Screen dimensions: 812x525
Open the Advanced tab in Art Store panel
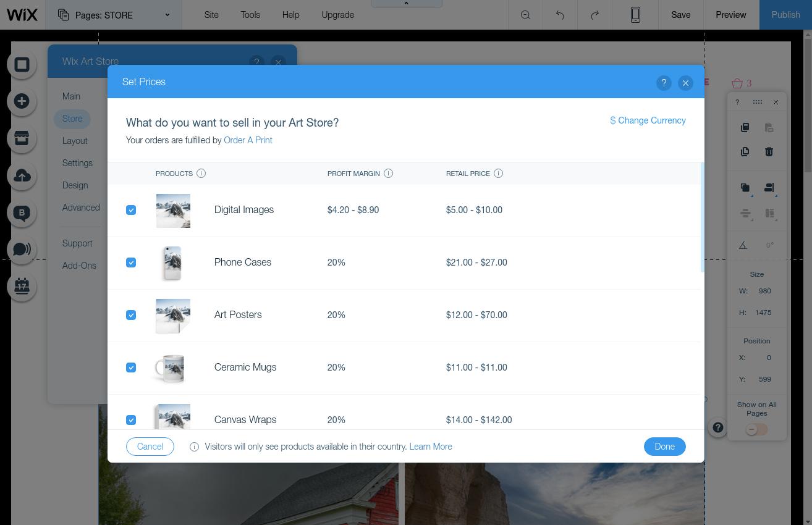81,208
